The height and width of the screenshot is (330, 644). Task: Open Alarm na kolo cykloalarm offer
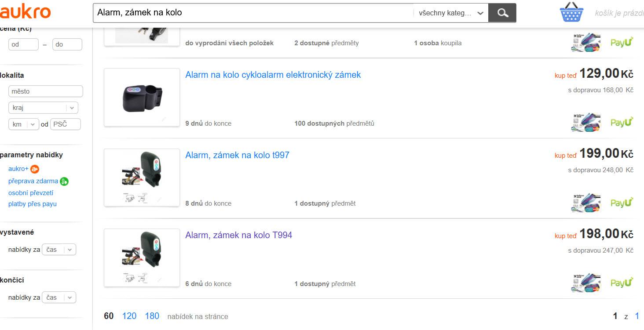point(273,75)
